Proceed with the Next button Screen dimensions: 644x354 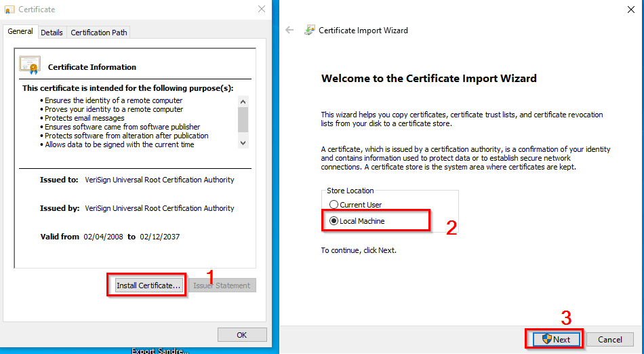[x=554, y=339]
